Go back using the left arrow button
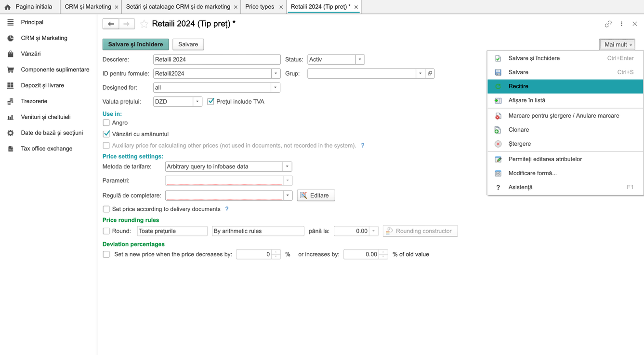The height and width of the screenshot is (355, 644). click(111, 24)
